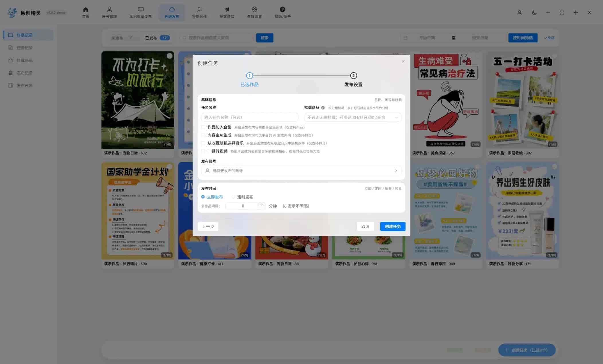The image size is (603, 364).
Task: Open 帮助/关于 question mark icon
Action: (282, 9)
